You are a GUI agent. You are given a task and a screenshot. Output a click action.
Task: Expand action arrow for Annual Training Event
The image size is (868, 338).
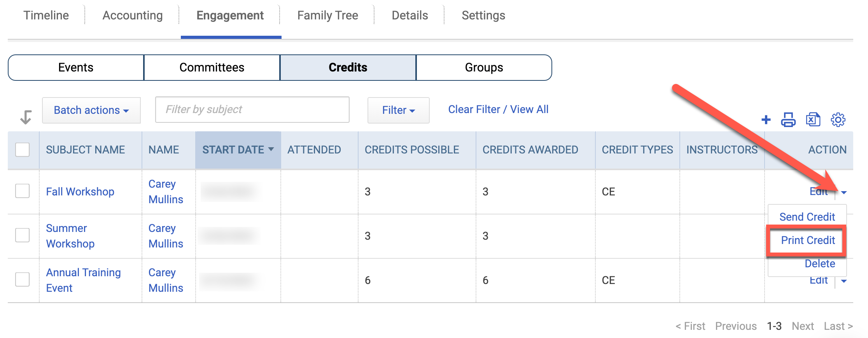844,281
